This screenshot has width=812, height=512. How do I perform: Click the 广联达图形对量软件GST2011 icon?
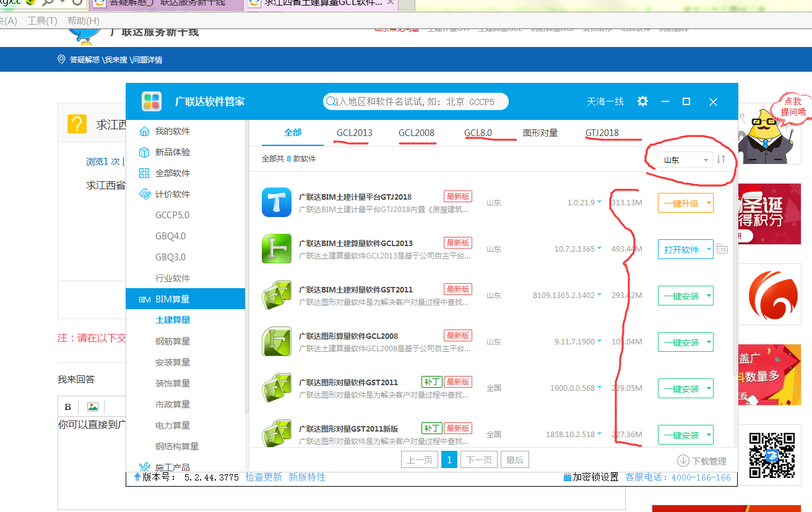277,388
